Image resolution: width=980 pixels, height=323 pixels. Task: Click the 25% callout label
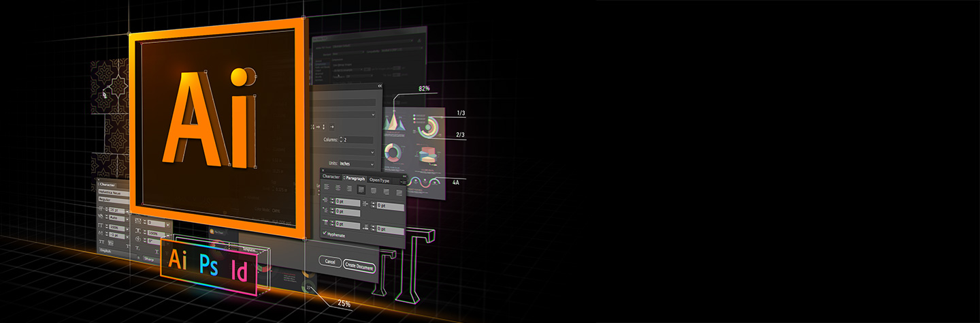(344, 303)
